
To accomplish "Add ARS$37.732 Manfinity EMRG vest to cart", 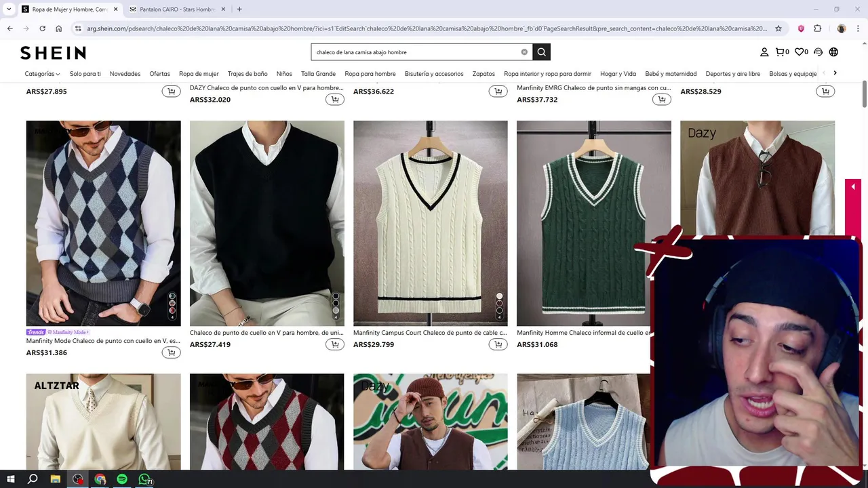I will [x=662, y=100].
